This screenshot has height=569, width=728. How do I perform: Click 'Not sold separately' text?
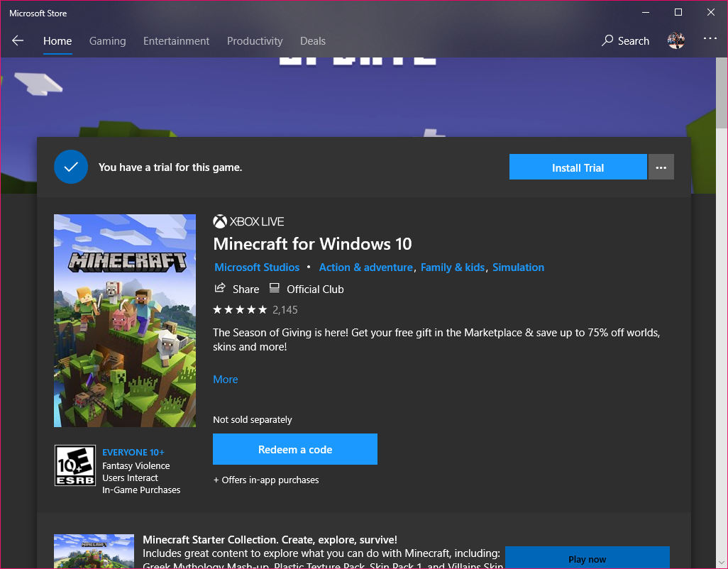252,419
